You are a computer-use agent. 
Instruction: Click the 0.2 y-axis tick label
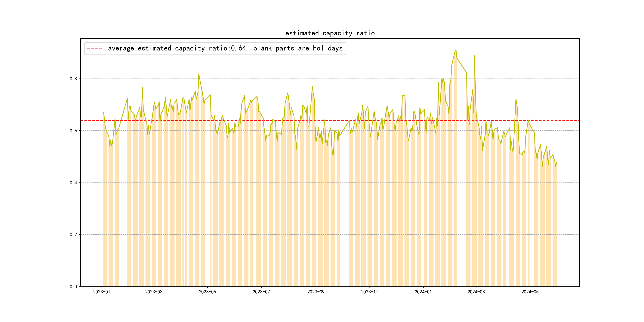click(x=73, y=235)
